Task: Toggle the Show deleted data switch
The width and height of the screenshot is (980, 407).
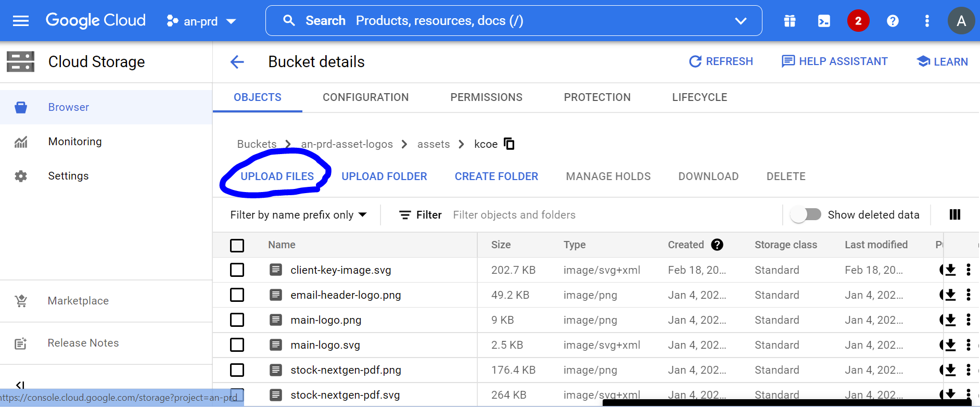Action: pos(806,214)
